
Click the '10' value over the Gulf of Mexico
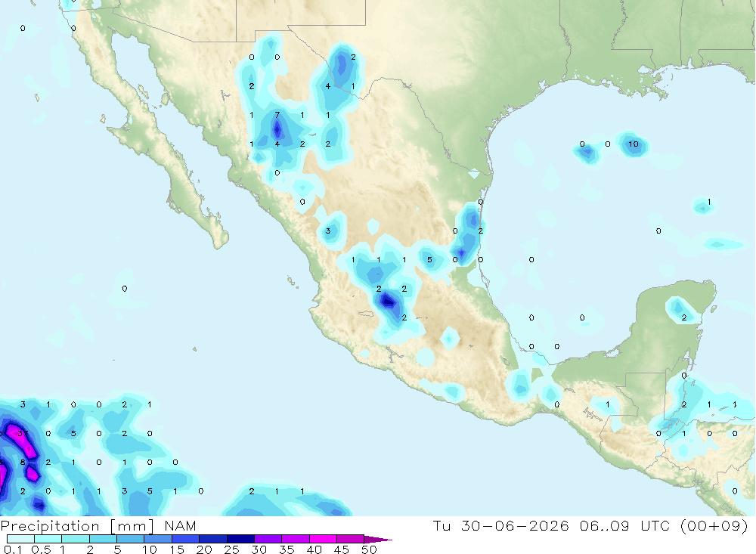(633, 144)
